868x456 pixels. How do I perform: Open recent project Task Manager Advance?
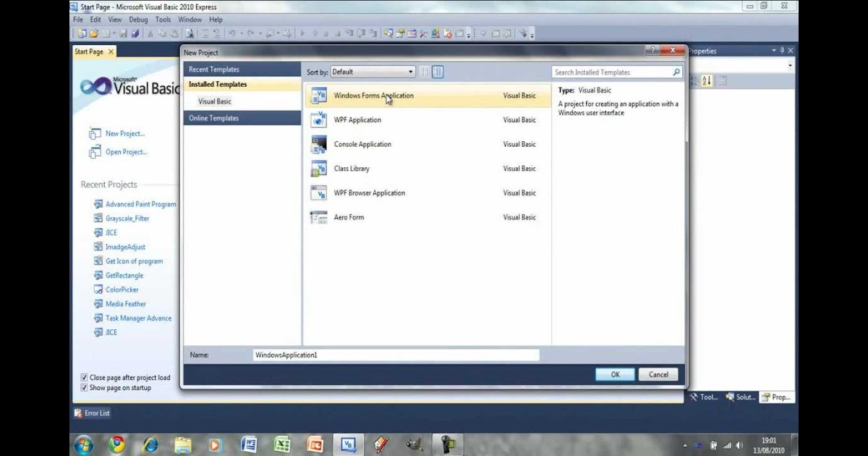tap(138, 318)
